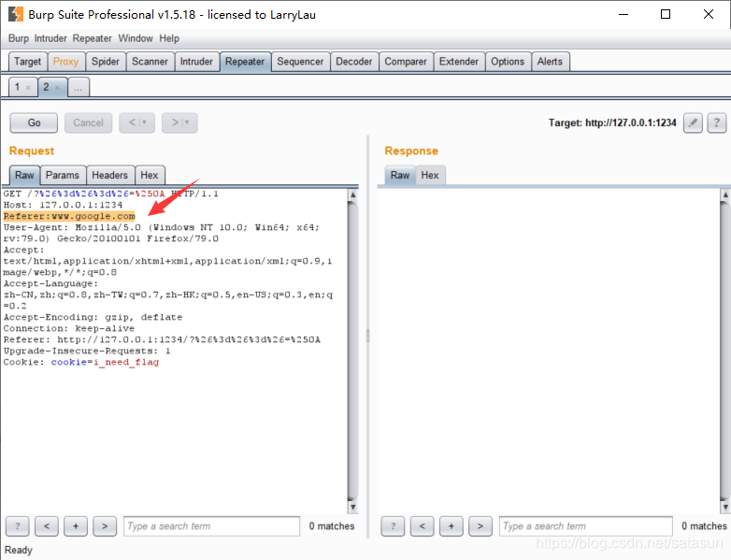The image size is (731, 560).
Task: Open the Intruder menu
Action: click(x=50, y=38)
